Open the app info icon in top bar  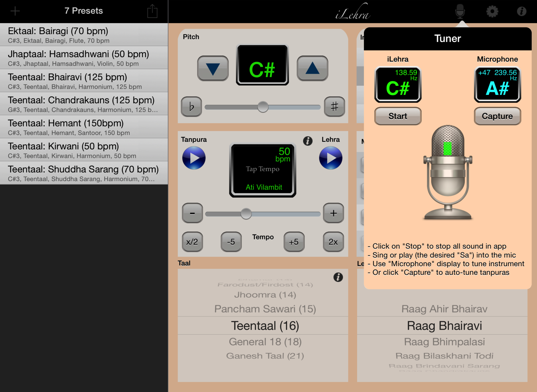pos(521,12)
